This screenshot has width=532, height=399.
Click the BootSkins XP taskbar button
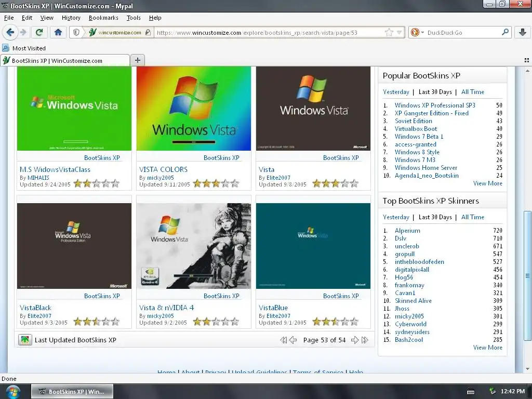(x=72, y=392)
